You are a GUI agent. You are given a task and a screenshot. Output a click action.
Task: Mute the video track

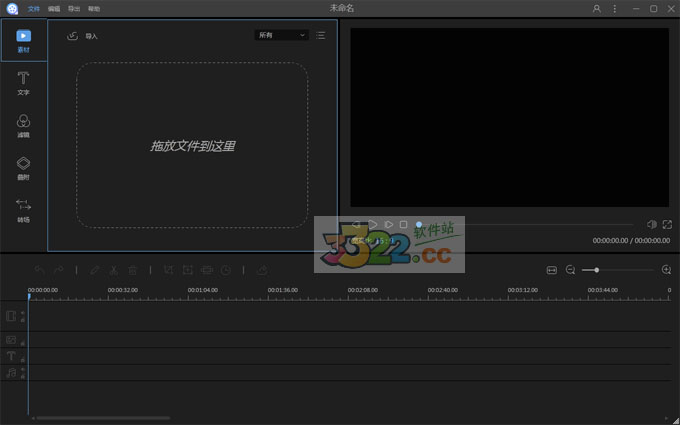coord(23,313)
